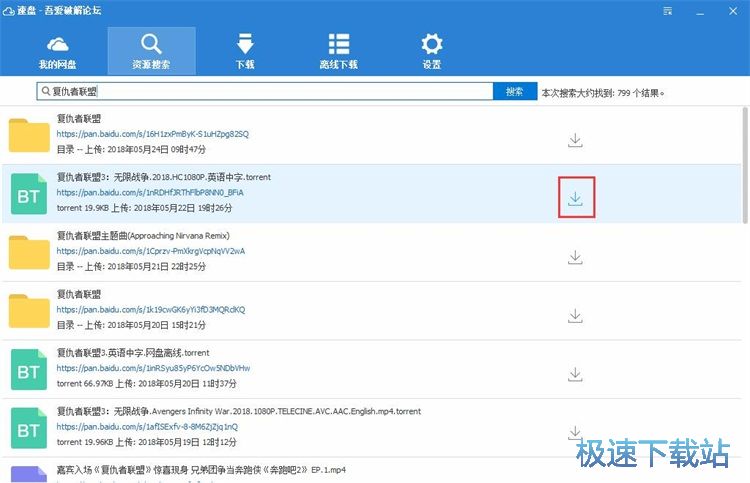Screen dimensions: 750x483
Task: Click the 速盘 cloud logo in title bar
Action: (x=9, y=11)
